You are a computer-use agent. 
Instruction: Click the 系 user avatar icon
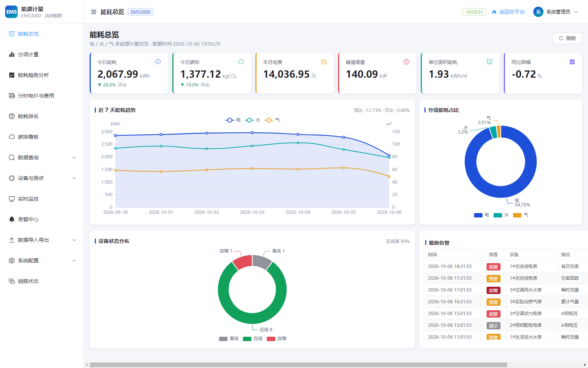(538, 12)
